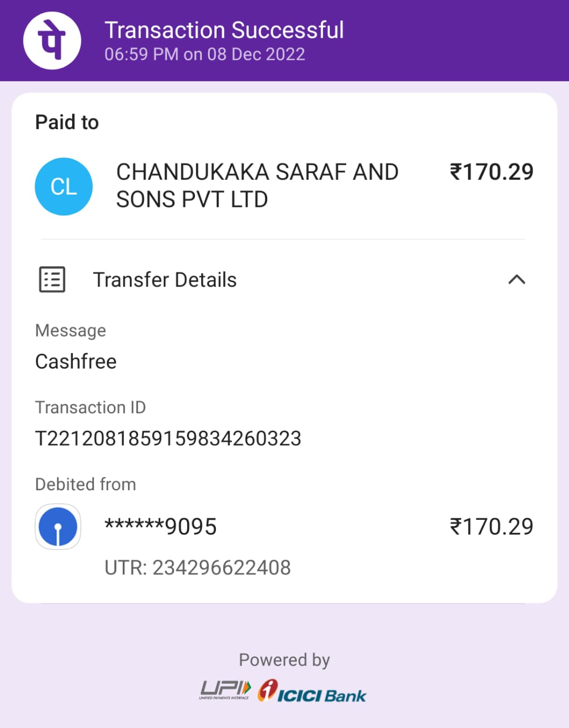
Task: Tap the Powered by text
Action: tap(284, 660)
